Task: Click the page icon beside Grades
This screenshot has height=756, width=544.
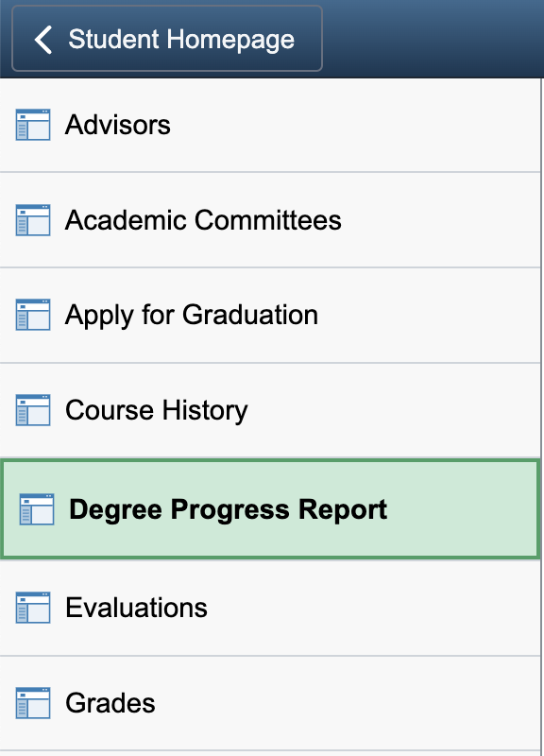Action: [33, 703]
